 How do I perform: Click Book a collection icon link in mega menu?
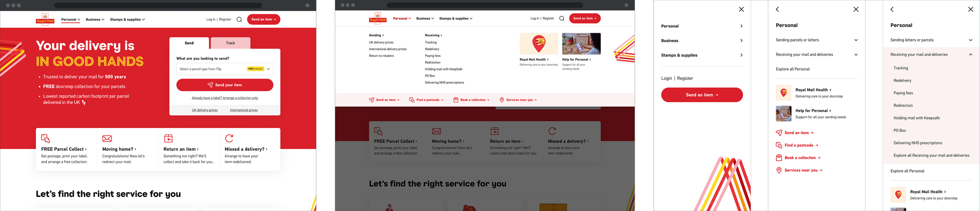tap(471, 100)
